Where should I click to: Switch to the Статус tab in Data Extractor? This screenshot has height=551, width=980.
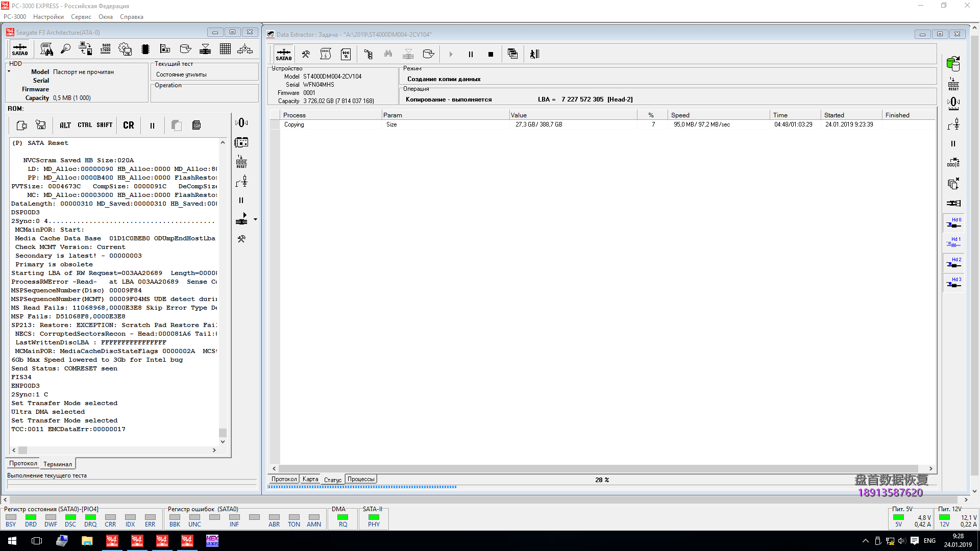(x=333, y=480)
